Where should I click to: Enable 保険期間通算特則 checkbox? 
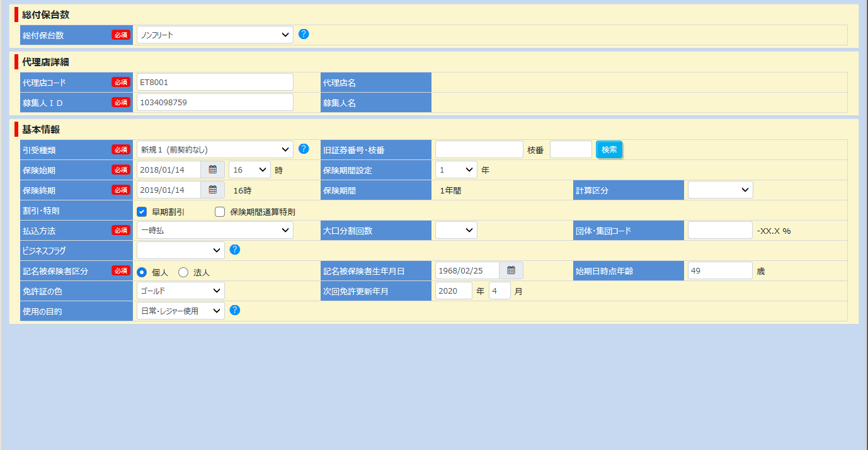click(x=220, y=212)
